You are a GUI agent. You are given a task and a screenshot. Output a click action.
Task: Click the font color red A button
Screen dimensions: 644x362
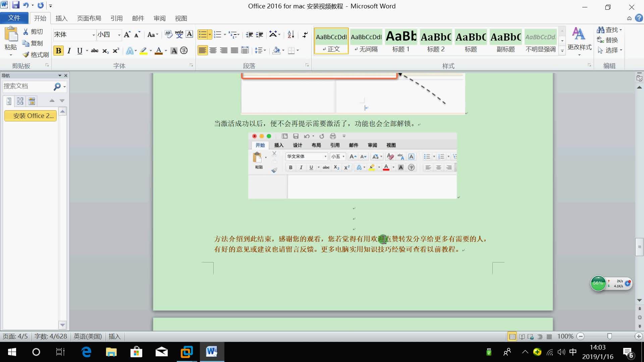[x=159, y=51]
